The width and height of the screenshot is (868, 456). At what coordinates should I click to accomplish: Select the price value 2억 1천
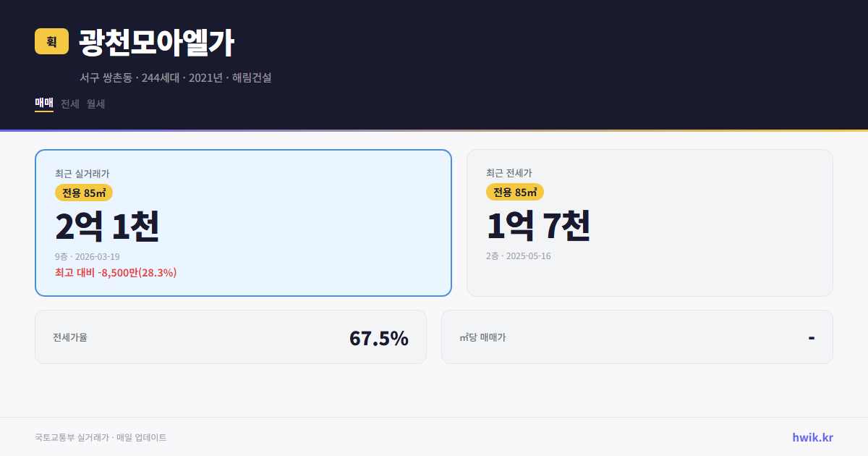point(107,226)
